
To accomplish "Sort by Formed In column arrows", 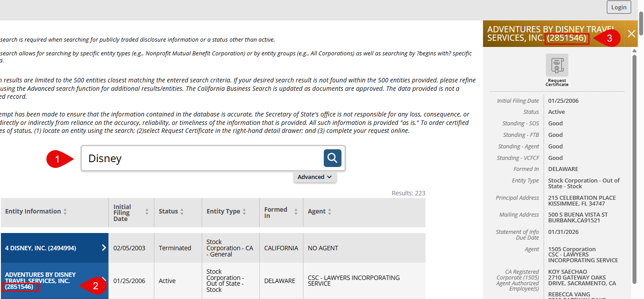I will [x=295, y=212].
